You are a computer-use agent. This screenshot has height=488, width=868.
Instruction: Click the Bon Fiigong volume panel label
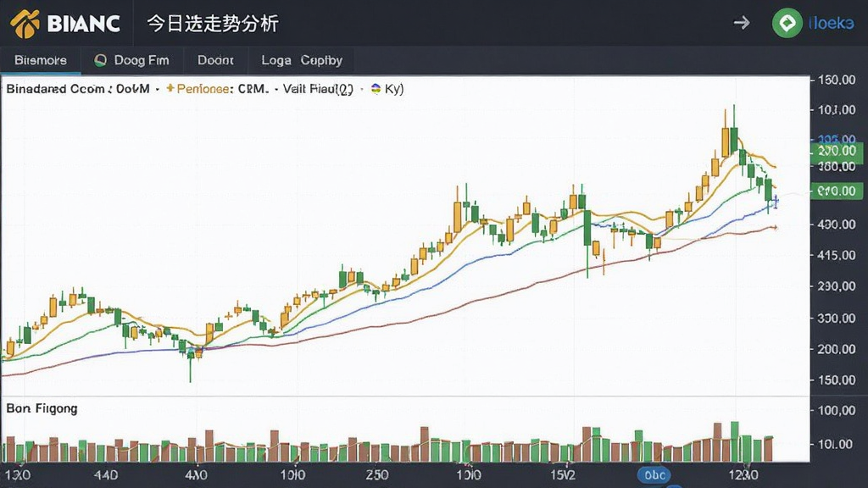(42, 409)
